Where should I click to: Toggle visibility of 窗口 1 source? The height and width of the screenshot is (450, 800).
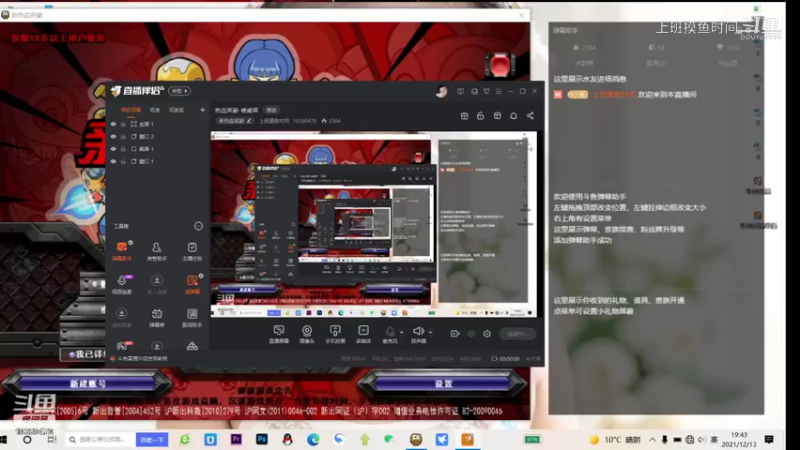[x=113, y=161]
